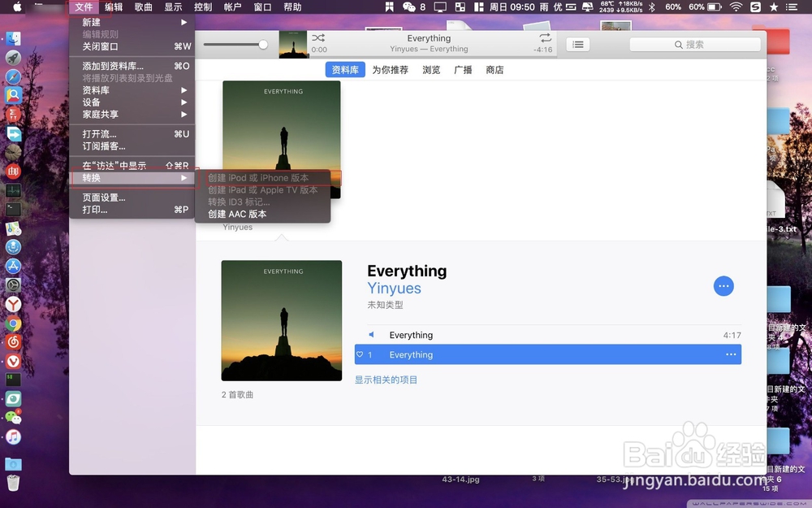Viewport: 812px width, 508px height.
Task: Choose 添加到资料库… menu item
Action: point(132,66)
